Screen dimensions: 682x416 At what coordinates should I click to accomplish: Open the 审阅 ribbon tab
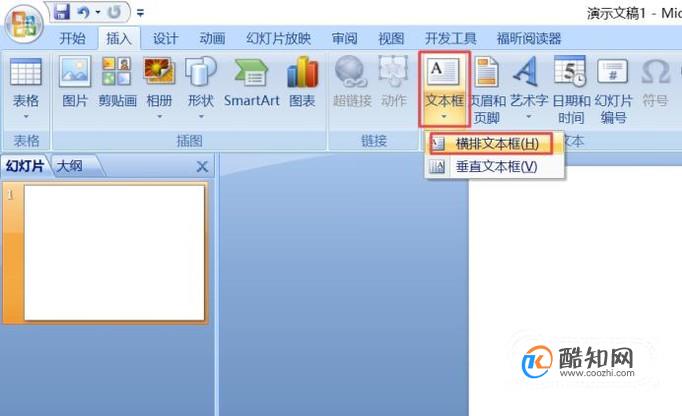(x=344, y=38)
